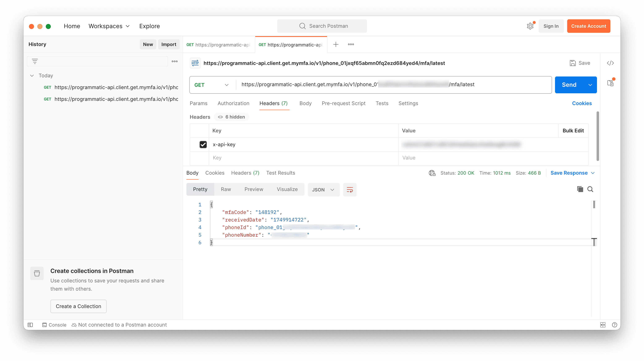Viewport: 644px width, 361px height.
Task: Click the Sign In button
Action: pyautogui.click(x=551, y=26)
